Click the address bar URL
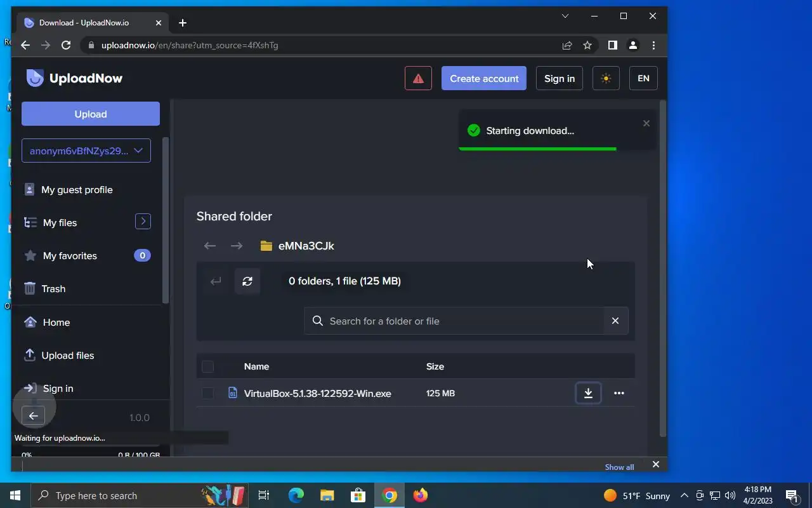Image resolution: width=812 pixels, height=508 pixels. click(190, 45)
